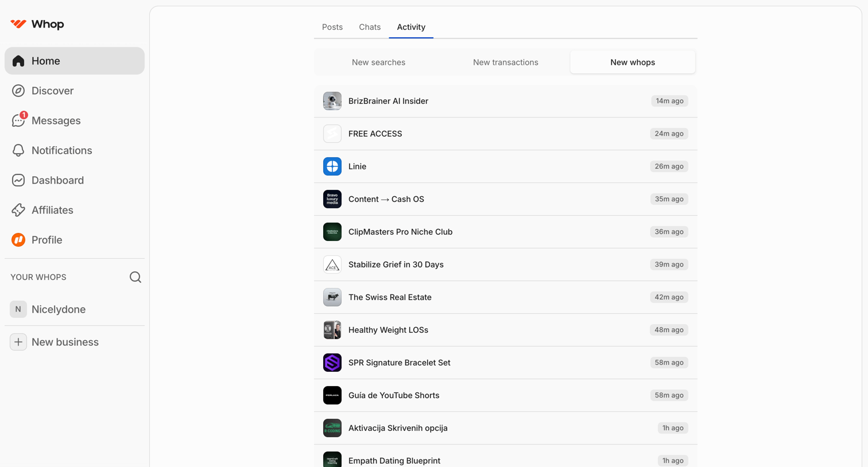Click the 24m ago timestamp badge
Image resolution: width=868 pixels, height=467 pixels.
[x=669, y=134]
